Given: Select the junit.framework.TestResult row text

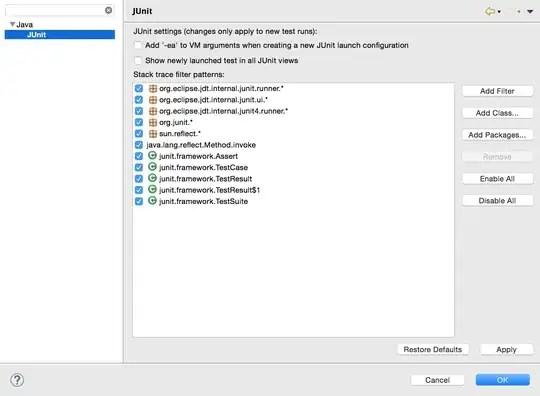Looking at the screenshot, I should pyautogui.click(x=206, y=179).
